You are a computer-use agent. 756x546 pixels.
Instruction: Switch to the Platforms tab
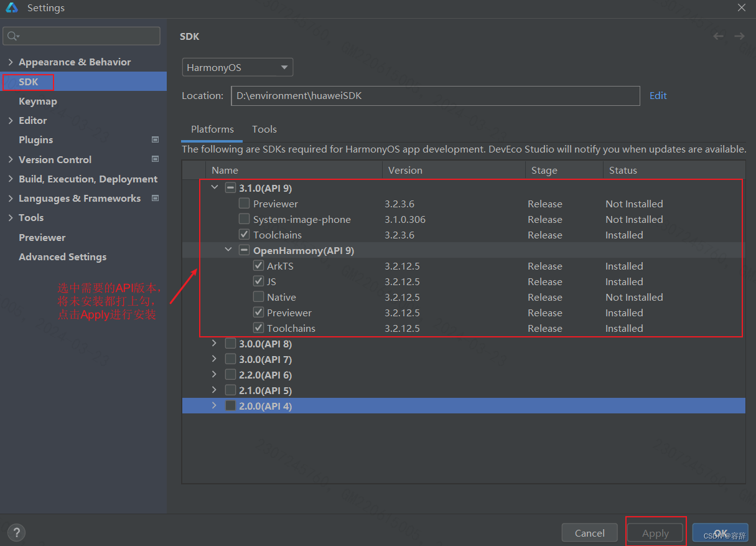tap(212, 129)
